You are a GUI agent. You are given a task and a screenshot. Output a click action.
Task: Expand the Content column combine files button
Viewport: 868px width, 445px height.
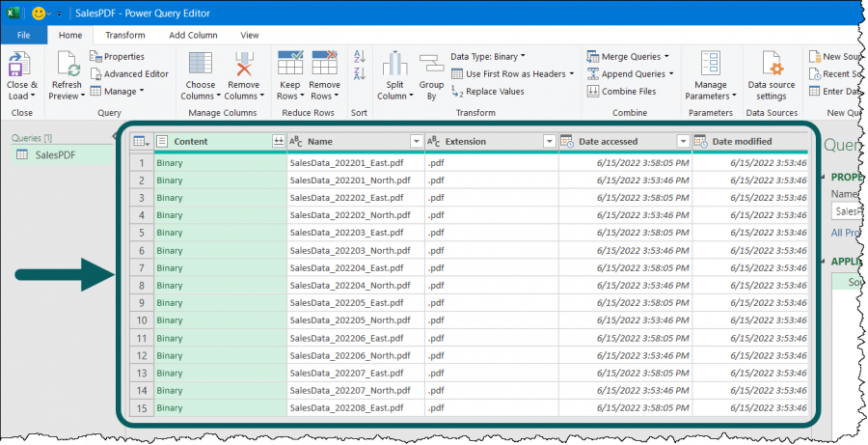[x=278, y=142]
